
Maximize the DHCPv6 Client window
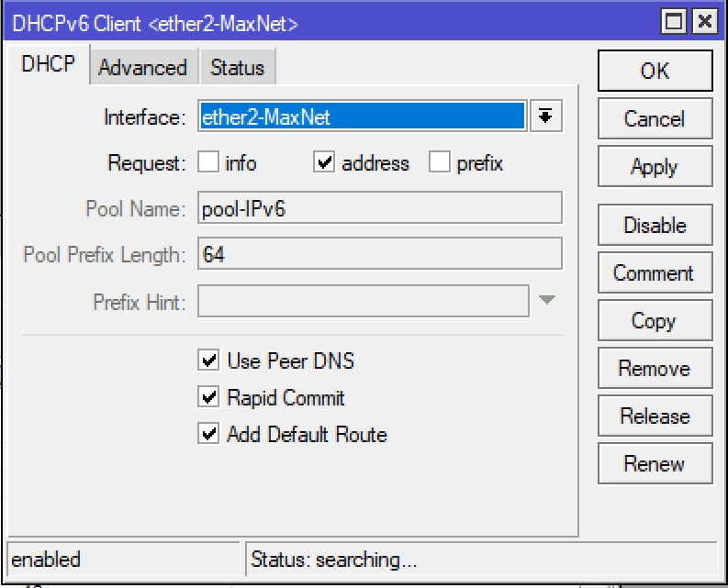click(673, 21)
